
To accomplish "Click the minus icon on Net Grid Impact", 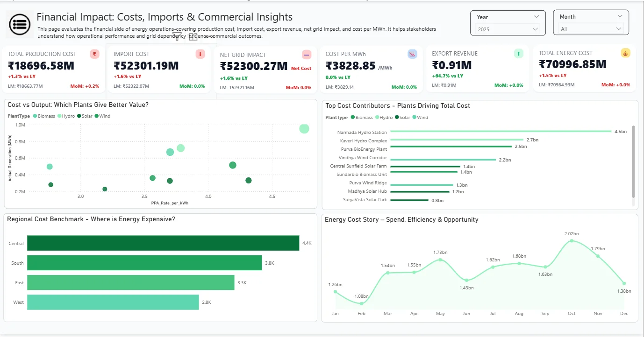I will pos(307,55).
